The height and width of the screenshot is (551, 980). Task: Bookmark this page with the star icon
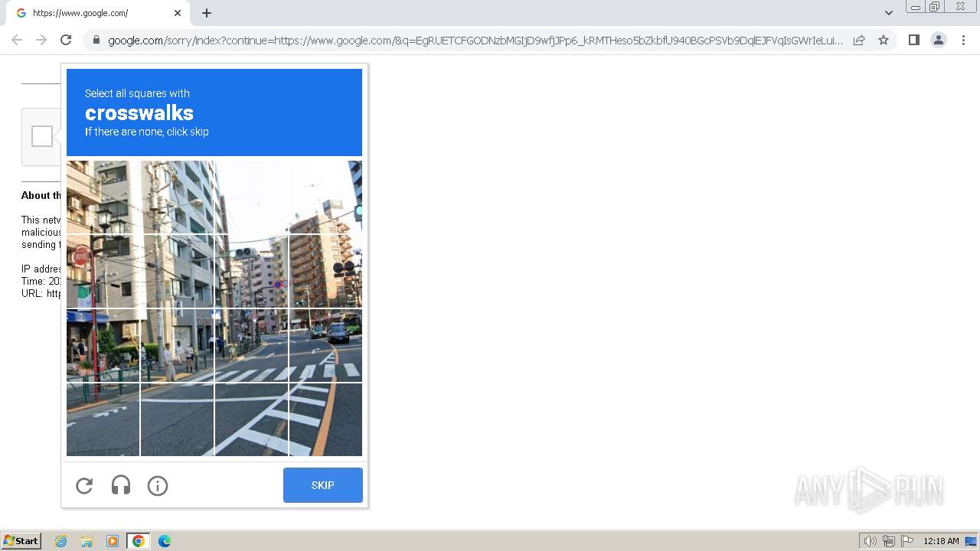point(884,40)
